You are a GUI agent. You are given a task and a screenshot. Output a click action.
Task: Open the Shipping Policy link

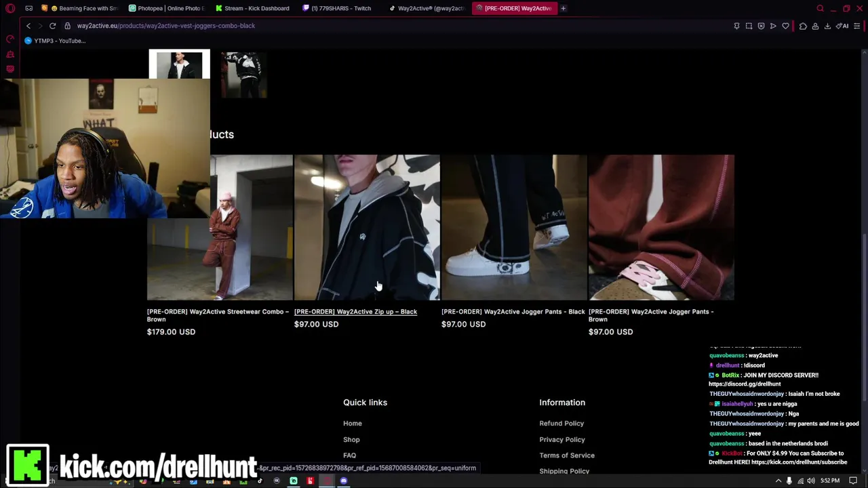pyautogui.click(x=564, y=471)
